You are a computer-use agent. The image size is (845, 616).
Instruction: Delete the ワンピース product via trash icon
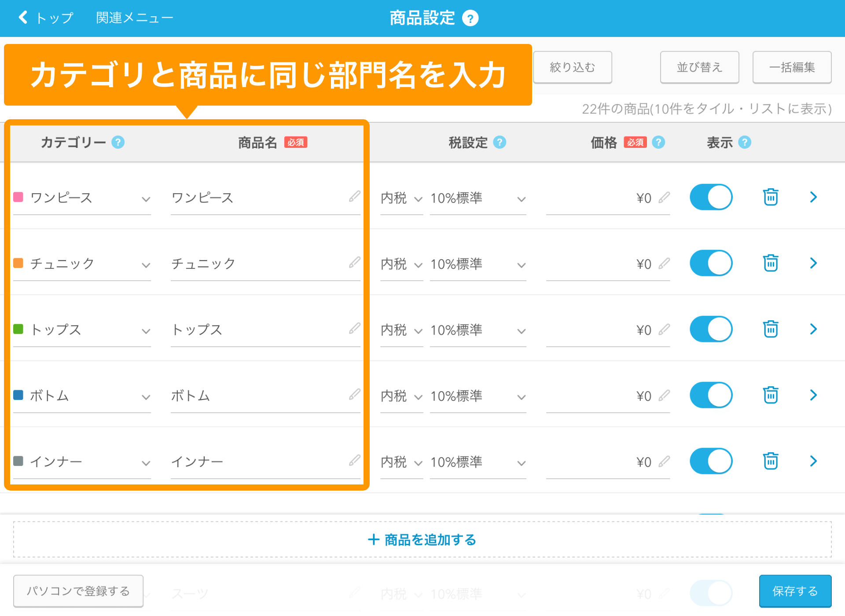[x=771, y=197]
